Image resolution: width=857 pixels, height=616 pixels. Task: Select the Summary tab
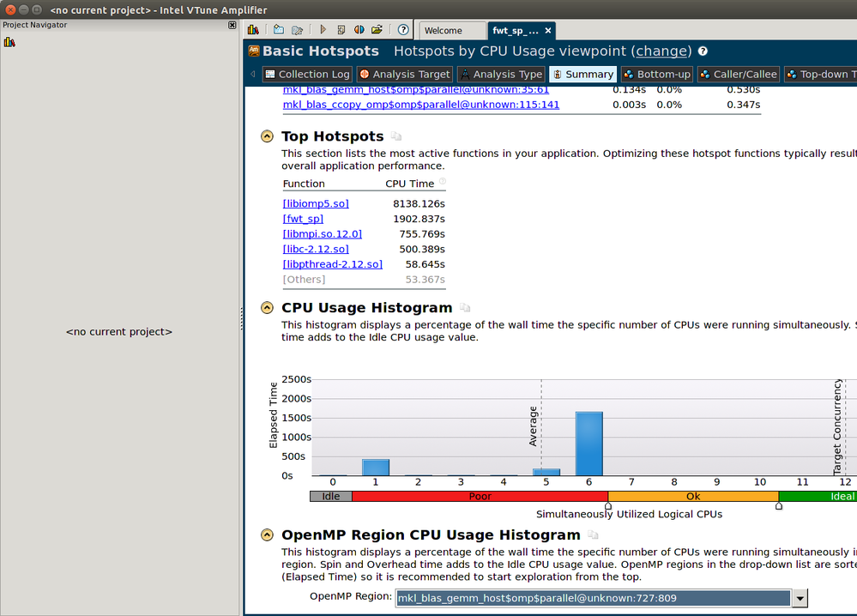click(582, 74)
